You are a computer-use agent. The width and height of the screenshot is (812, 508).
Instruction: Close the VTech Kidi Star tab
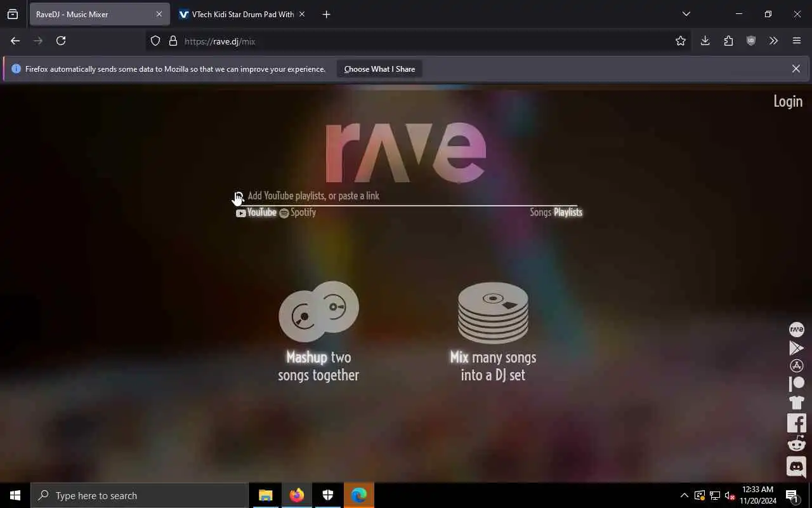tap(302, 14)
